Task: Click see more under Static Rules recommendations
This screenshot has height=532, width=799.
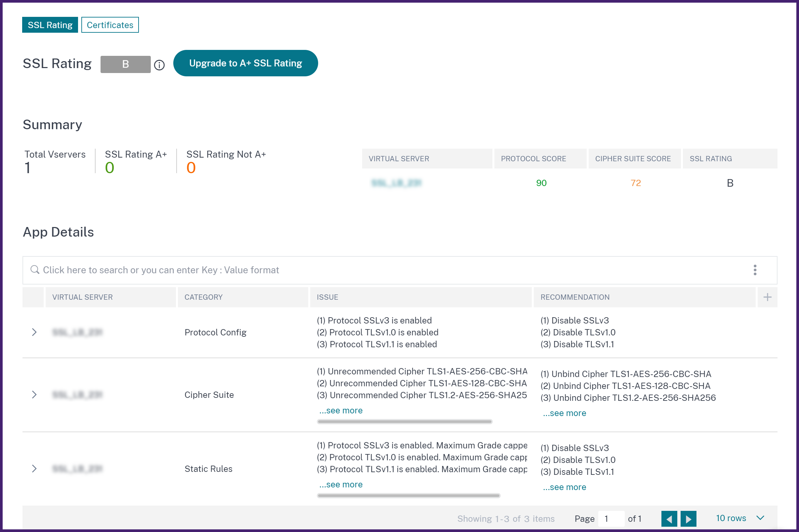Action: [564, 487]
